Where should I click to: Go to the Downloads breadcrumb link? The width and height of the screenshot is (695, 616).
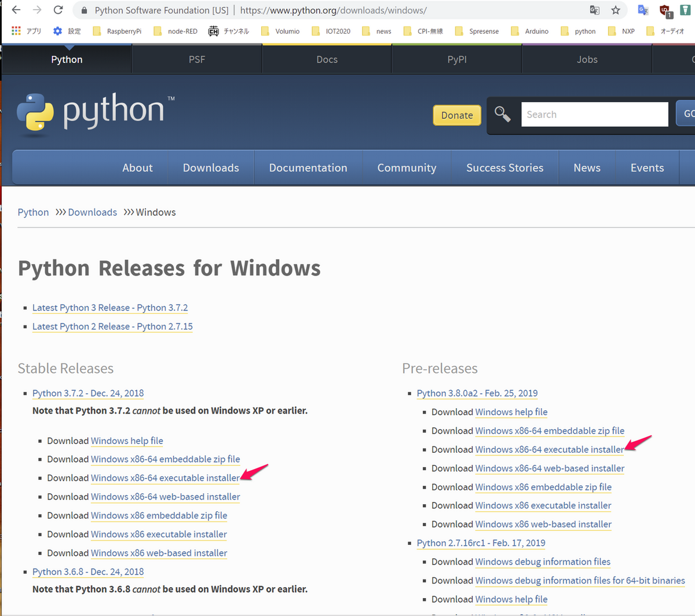pos(93,212)
